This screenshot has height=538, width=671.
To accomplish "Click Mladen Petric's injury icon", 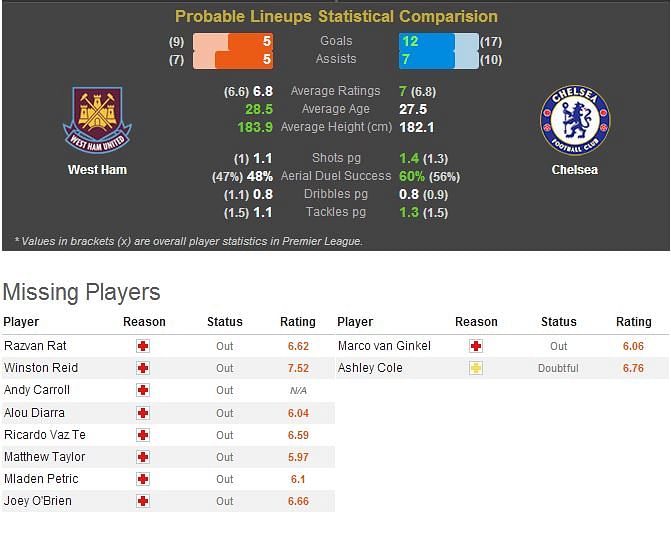I will [x=143, y=479].
